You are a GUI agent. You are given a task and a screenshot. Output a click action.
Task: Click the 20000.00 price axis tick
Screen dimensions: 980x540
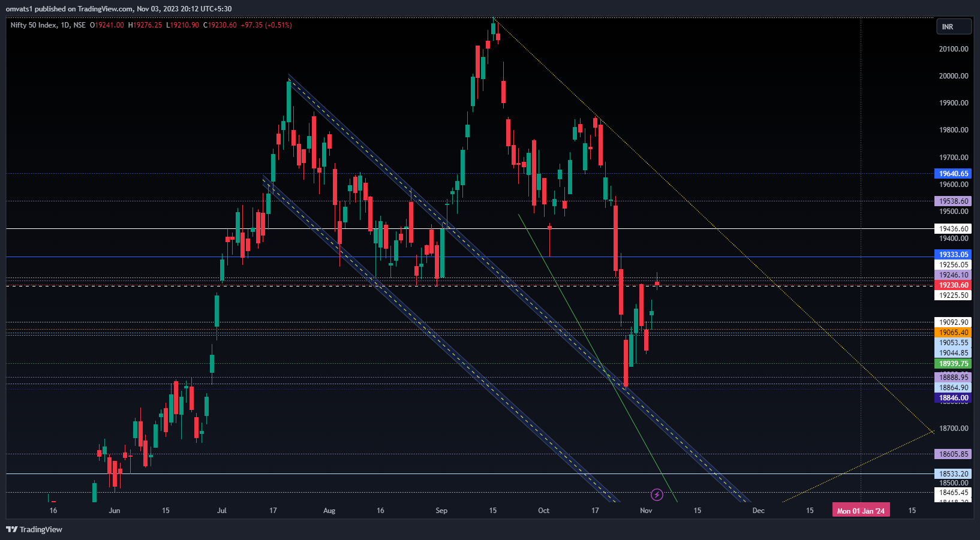click(954, 76)
